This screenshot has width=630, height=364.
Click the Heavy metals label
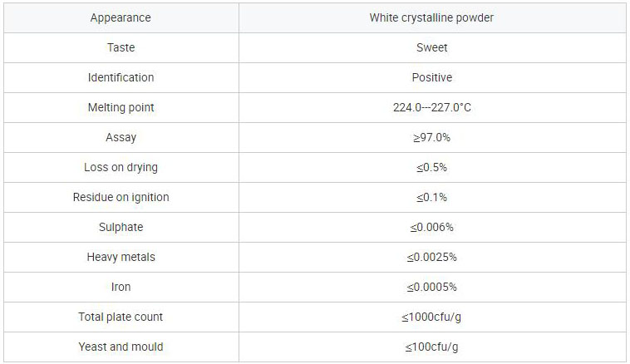[121, 257]
